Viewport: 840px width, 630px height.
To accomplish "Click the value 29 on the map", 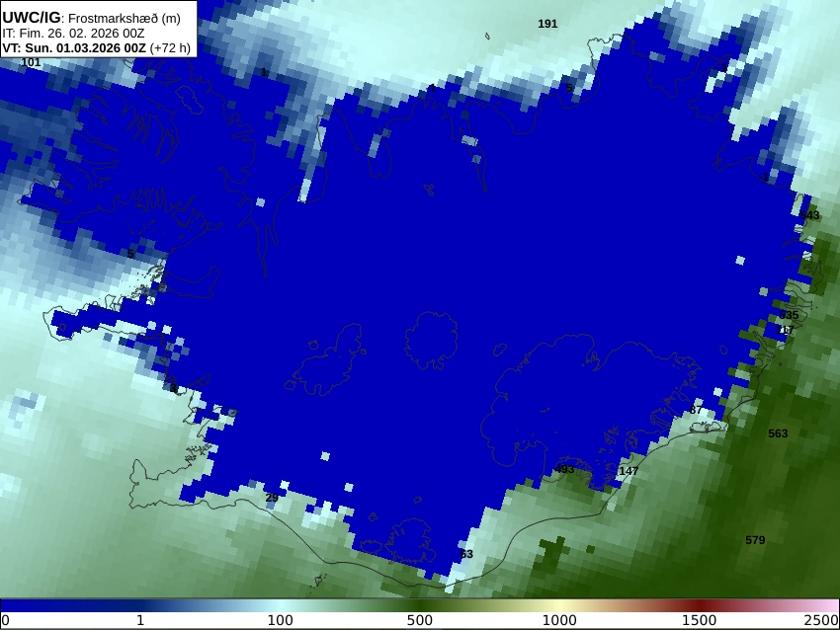I will pyautogui.click(x=272, y=498).
